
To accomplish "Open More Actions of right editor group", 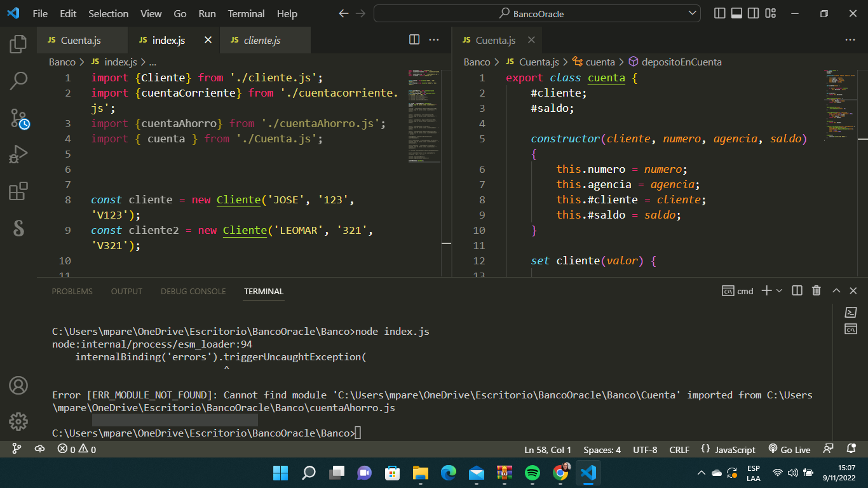I will click(x=850, y=39).
